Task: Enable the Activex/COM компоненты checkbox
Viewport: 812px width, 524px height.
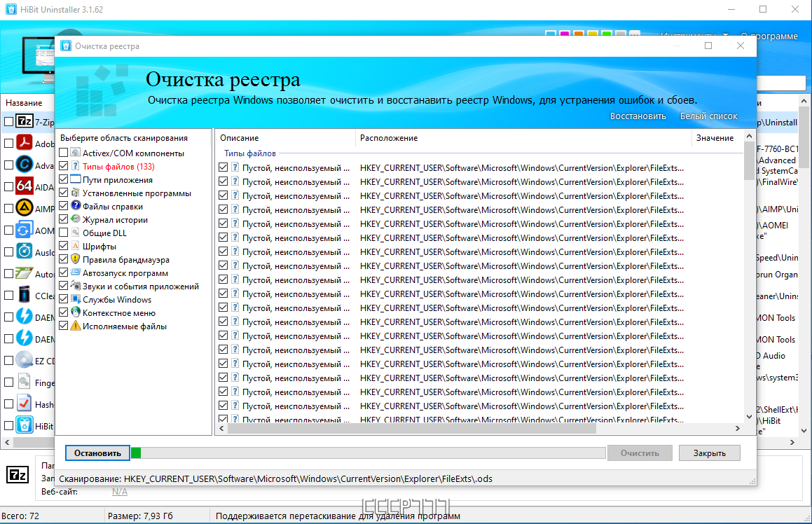Action: [64, 153]
